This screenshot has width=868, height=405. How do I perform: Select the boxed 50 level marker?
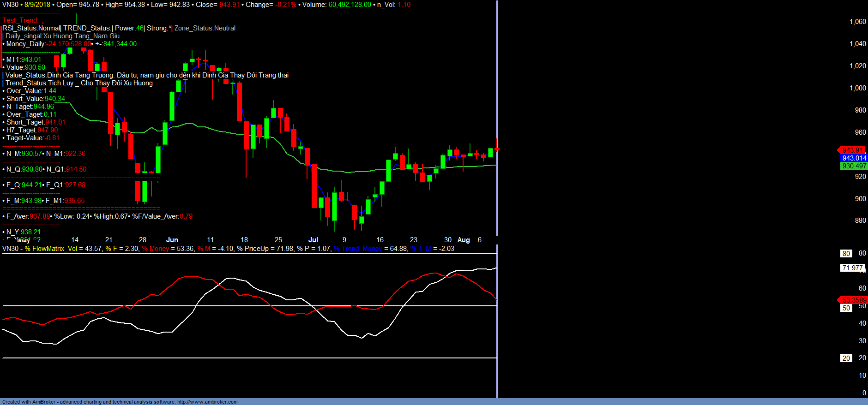[846, 308]
